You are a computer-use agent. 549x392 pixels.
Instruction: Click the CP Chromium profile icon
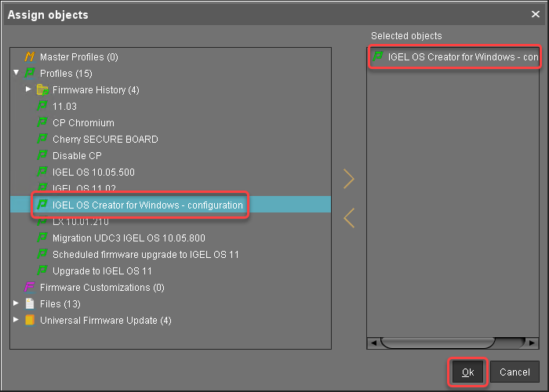pyautogui.click(x=42, y=123)
